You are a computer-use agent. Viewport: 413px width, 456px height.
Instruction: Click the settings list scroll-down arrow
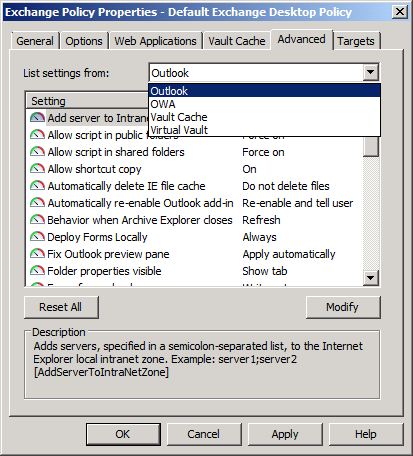tap(371, 277)
